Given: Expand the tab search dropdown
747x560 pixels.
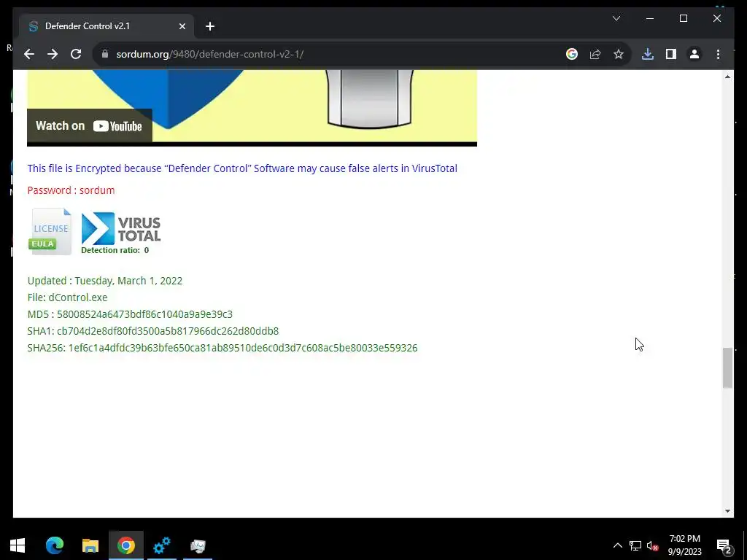Looking at the screenshot, I should tap(616, 18).
